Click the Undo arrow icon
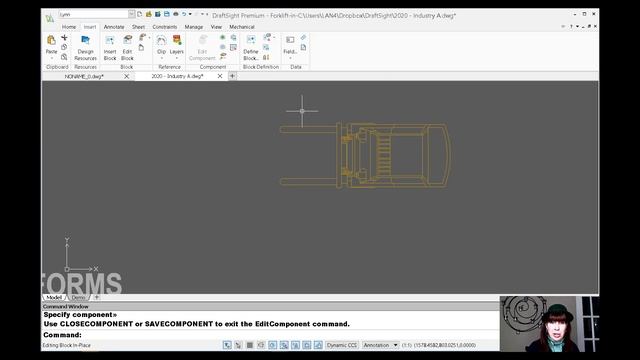640x360 pixels. coord(184,14)
